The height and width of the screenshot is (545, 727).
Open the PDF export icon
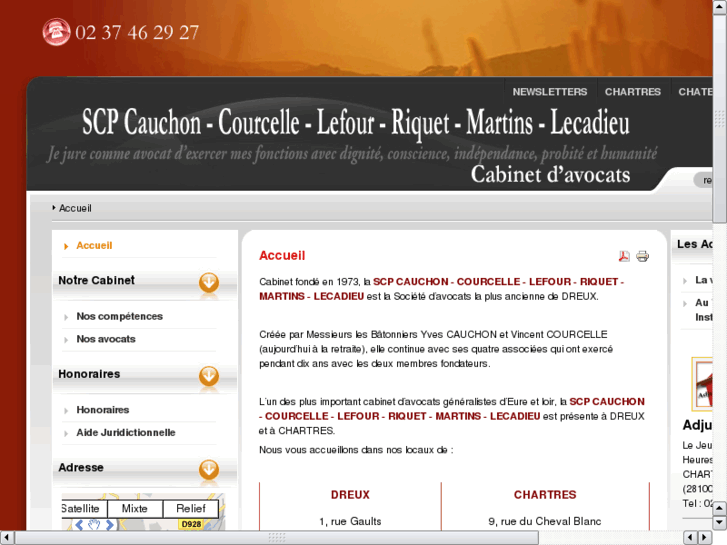(x=624, y=256)
